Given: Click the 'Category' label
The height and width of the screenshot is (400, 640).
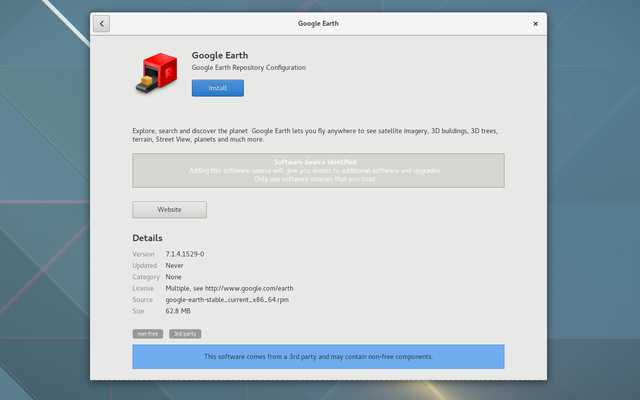Looking at the screenshot, I should click(146, 277).
